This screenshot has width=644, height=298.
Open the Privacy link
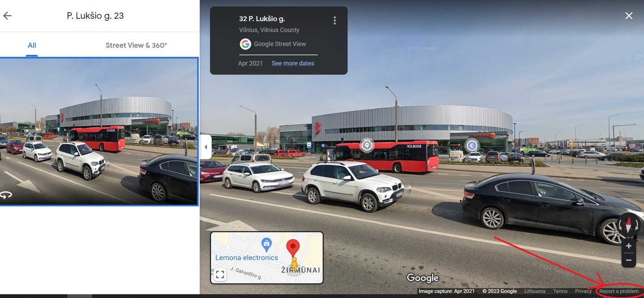pyautogui.click(x=583, y=291)
